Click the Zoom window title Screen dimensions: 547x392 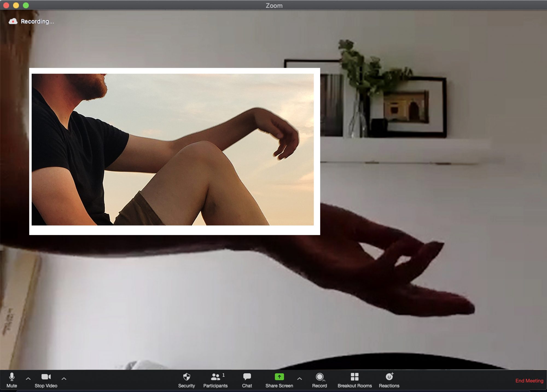(274, 5)
